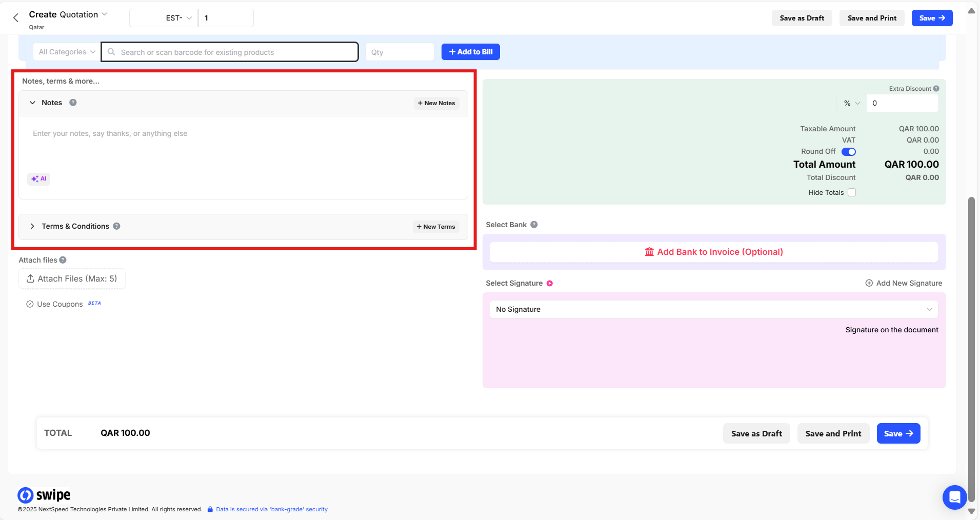Click the Taxable Amount label
Screen dimensions: 980x520
[828, 129]
